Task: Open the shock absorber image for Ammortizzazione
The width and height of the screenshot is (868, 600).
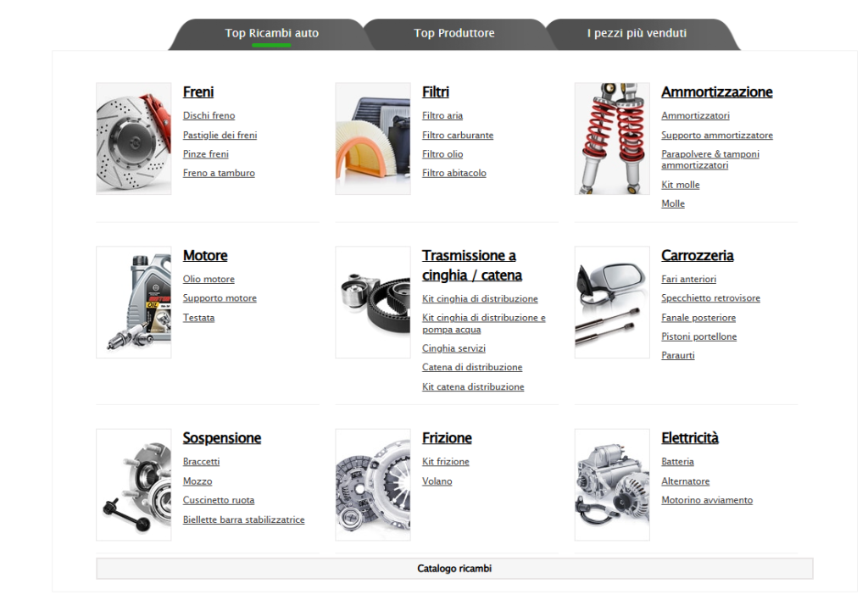Action: [x=612, y=138]
